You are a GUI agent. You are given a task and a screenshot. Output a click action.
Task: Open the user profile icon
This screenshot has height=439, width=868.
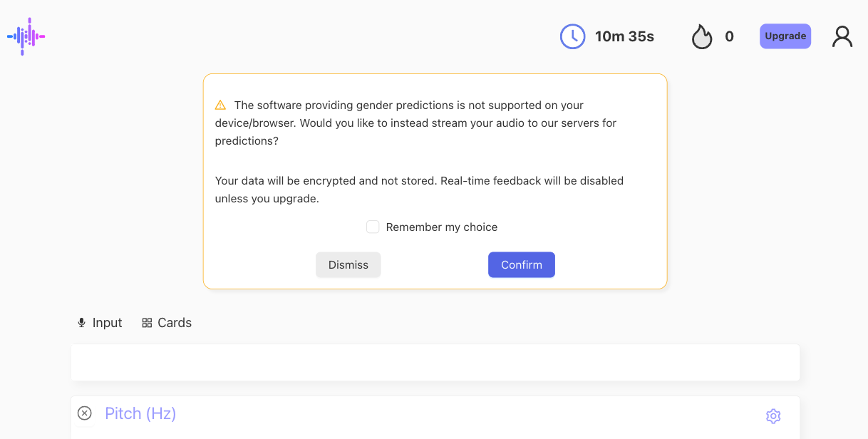[x=842, y=36]
